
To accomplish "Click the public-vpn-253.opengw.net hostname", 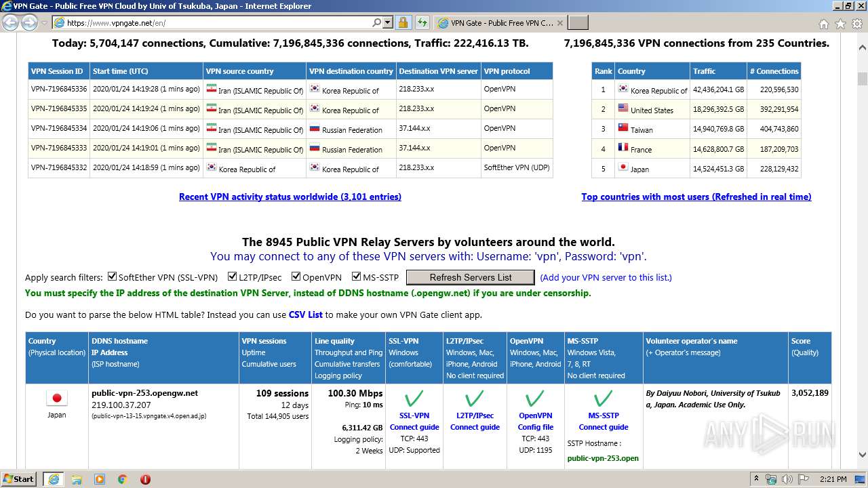I will 144,393.
